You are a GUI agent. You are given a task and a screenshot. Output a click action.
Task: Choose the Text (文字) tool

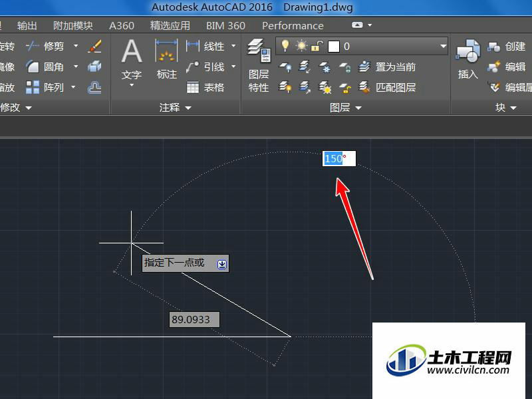[x=132, y=59]
